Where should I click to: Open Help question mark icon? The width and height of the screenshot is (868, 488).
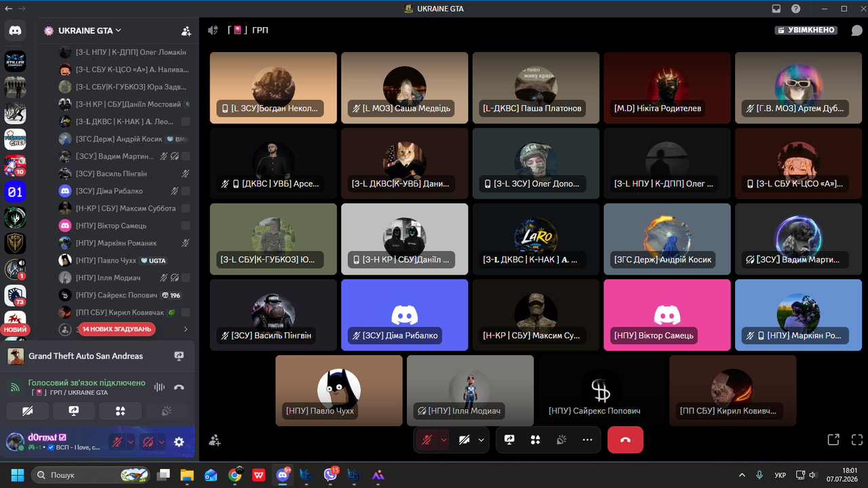click(795, 9)
